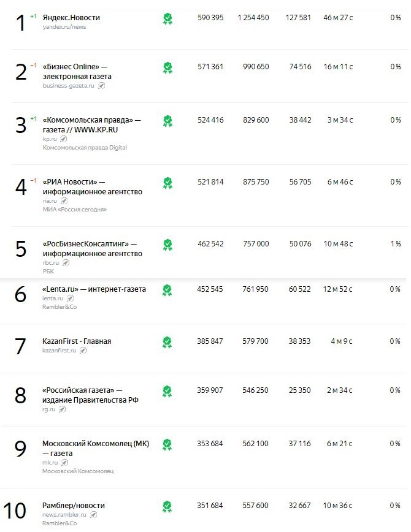
Task: Click the small icon next to rg.ru
Action: 62,409
